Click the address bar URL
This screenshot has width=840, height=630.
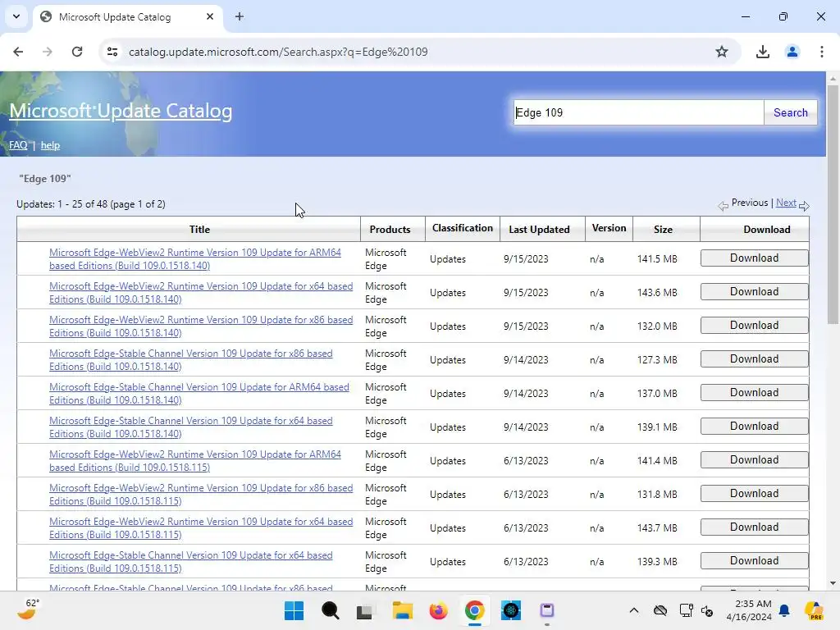click(278, 52)
